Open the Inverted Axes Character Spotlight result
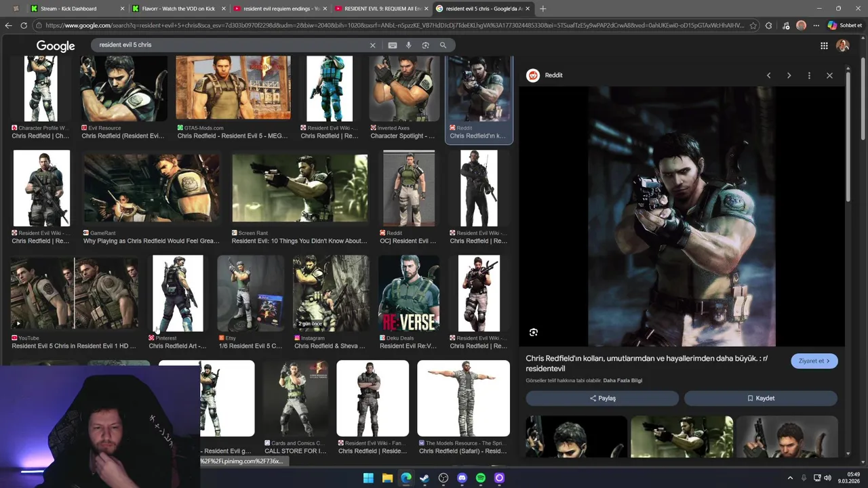The height and width of the screenshot is (488, 868). (403, 98)
